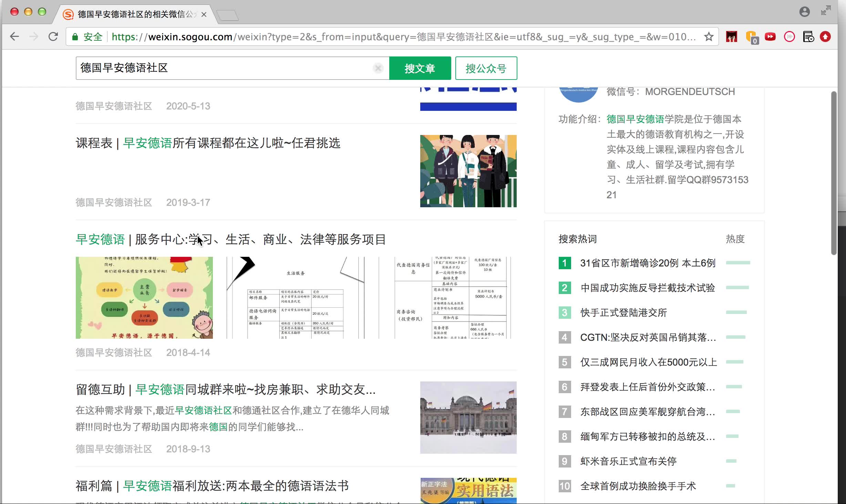Click the 德国早安德语 highlighted text in 功能介绍
Viewport: 846px width, 504px height.
pyautogui.click(x=635, y=119)
